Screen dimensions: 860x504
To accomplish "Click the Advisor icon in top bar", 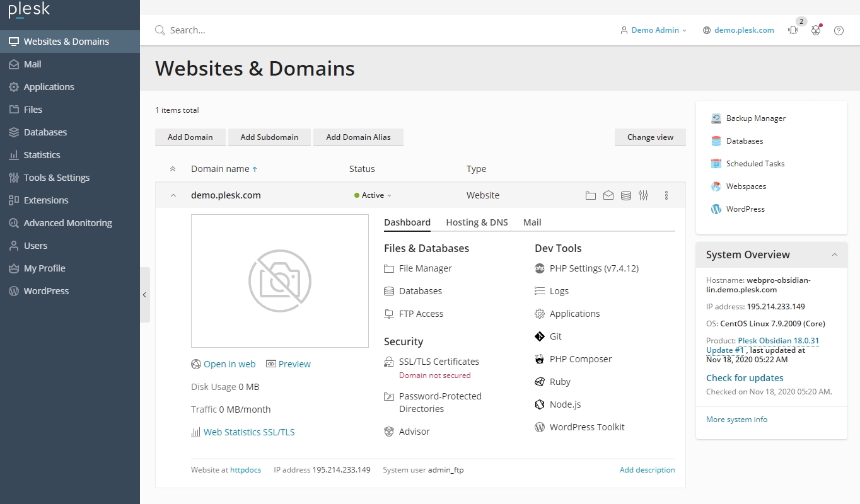I will pos(816,30).
